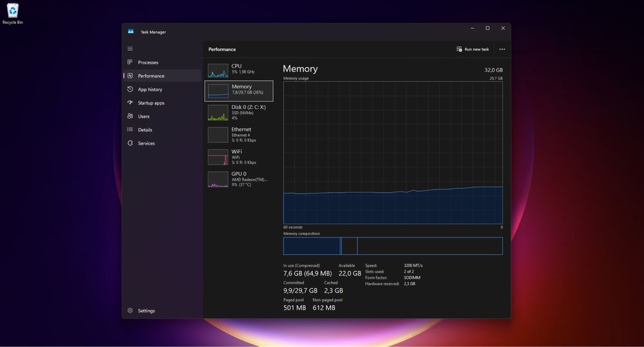Screen dimensions: 644x347
Task: Select the Memory mini graph thumbnail
Action: [218, 91]
